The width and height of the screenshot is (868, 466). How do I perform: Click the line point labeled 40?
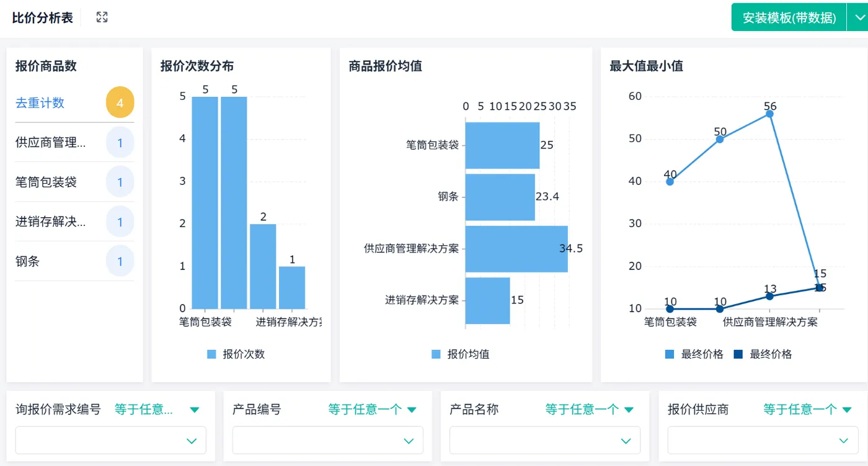click(670, 181)
